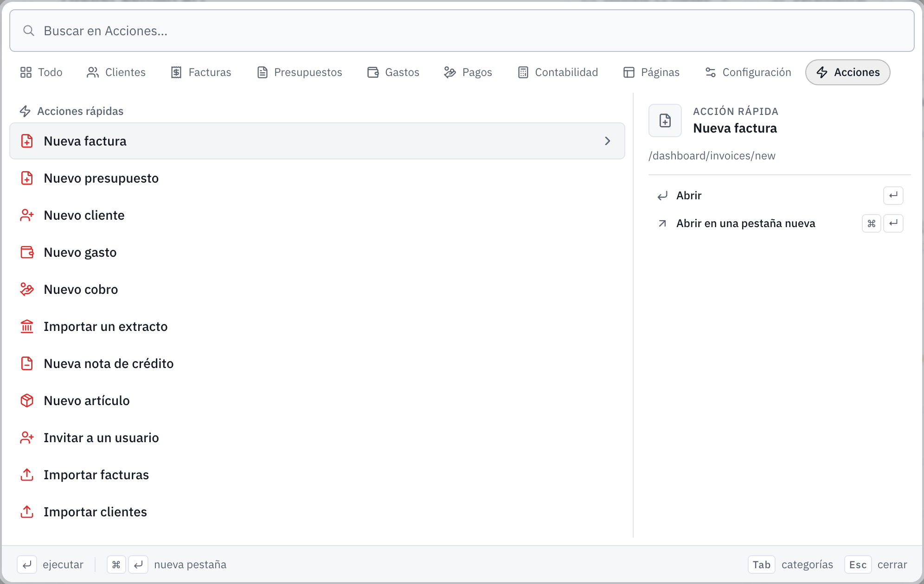Click the document-plus icon next to Nuevo presupuesto
Screen dimensions: 924x584
[27, 178]
